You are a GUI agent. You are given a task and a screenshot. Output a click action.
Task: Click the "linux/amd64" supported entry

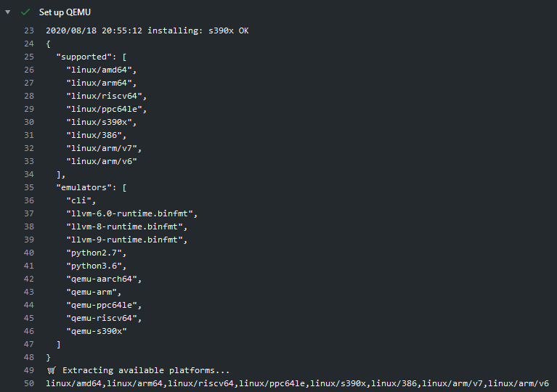pyautogui.click(x=101, y=70)
